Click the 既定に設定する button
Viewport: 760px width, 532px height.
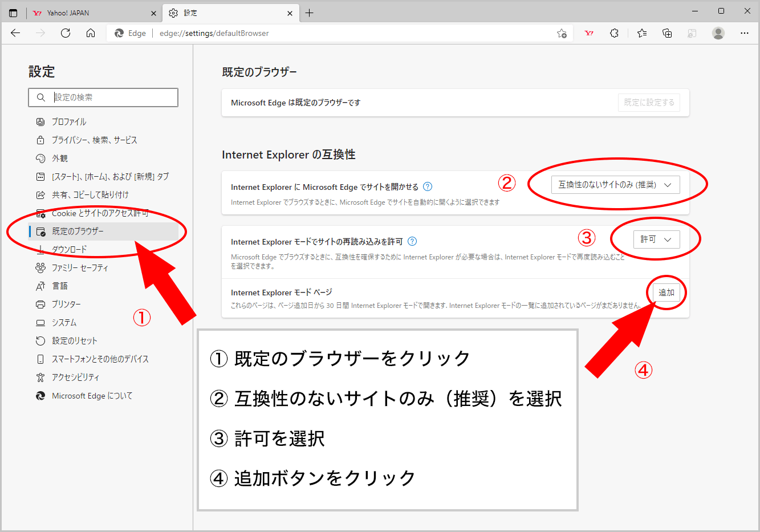(649, 103)
